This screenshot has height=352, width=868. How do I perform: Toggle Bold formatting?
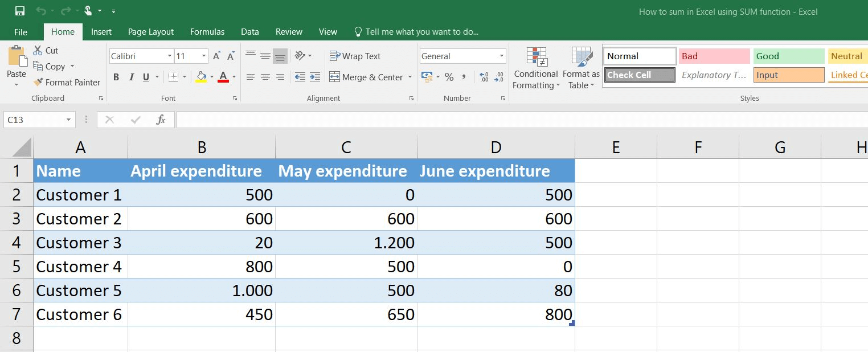116,77
